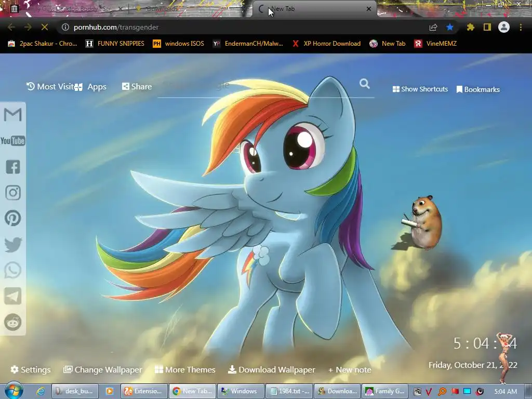This screenshot has width=532, height=399.
Task: Open Gmail from the side shortcut panel
Action: coord(13,115)
